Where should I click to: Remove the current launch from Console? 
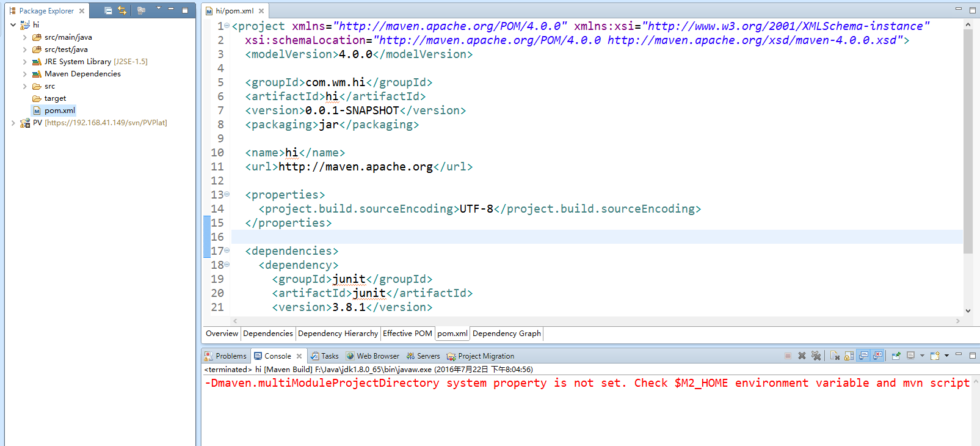(x=802, y=356)
